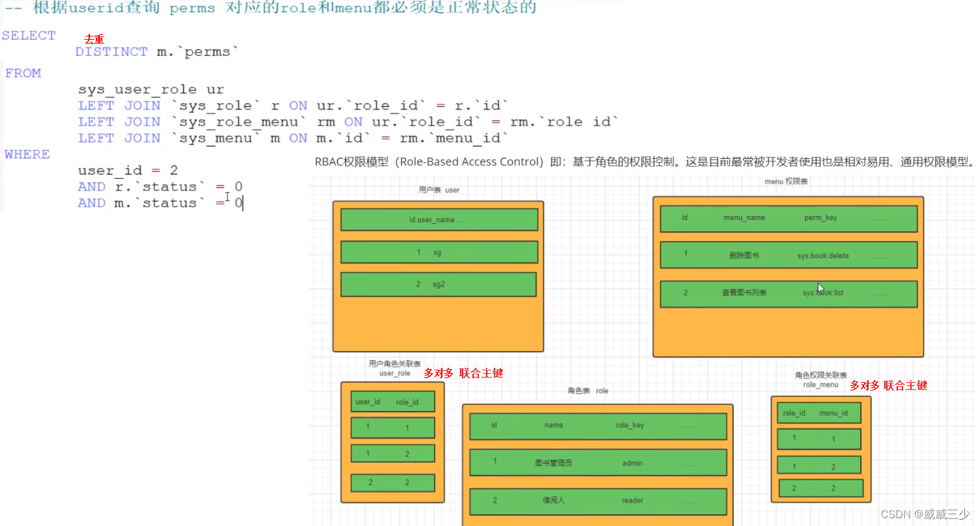Screen dimensions: 980x526
Task: Click the RBAC权限模型 description sentence
Action: [644, 162]
